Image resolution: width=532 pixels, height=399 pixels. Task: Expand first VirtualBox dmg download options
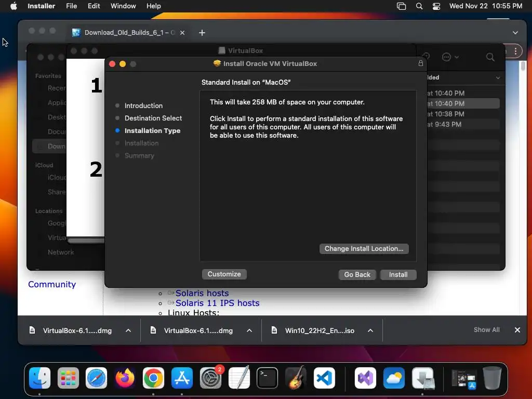(x=128, y=330)
